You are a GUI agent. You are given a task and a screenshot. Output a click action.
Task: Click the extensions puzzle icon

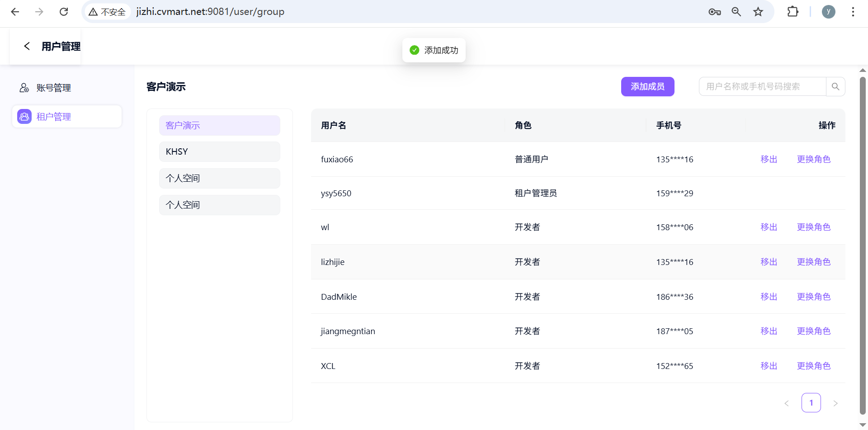(793, 12)
